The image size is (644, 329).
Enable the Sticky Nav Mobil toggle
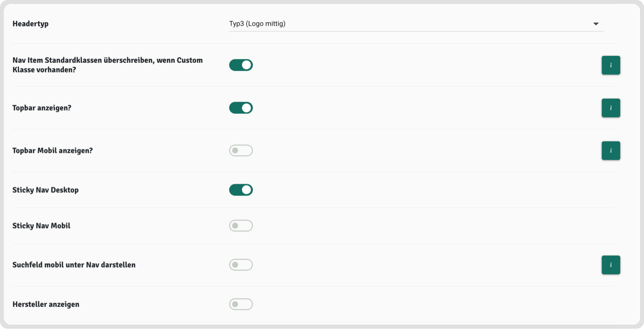(241, 226)
